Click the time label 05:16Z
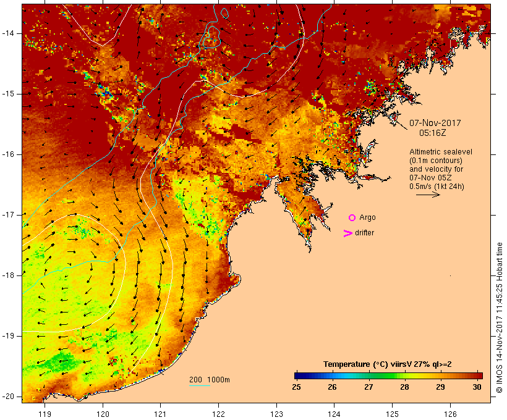 click(x=433, y=133)
